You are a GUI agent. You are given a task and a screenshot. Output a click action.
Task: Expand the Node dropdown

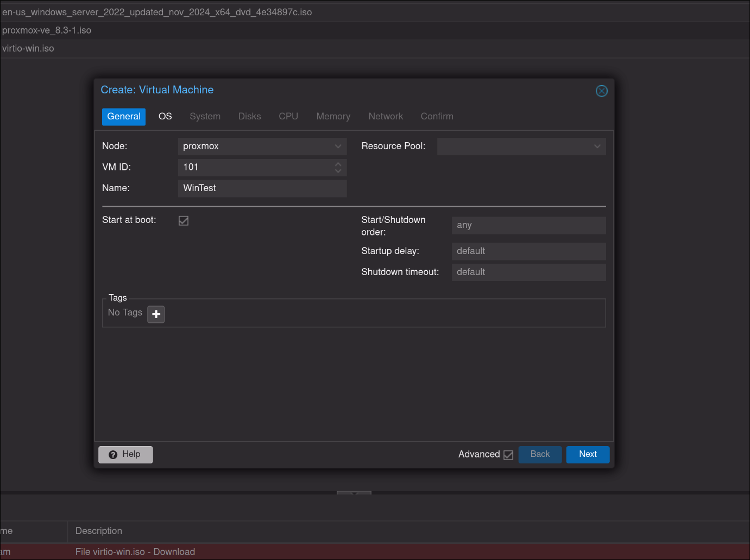(338, 147)
